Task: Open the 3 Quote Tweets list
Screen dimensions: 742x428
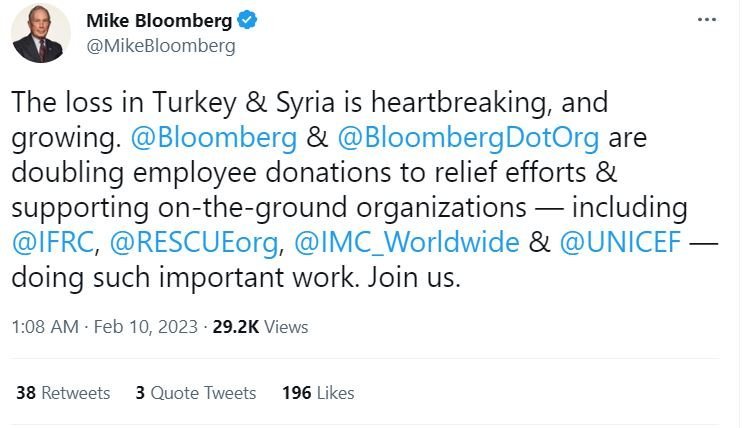Action: click(x=195, y=393)
